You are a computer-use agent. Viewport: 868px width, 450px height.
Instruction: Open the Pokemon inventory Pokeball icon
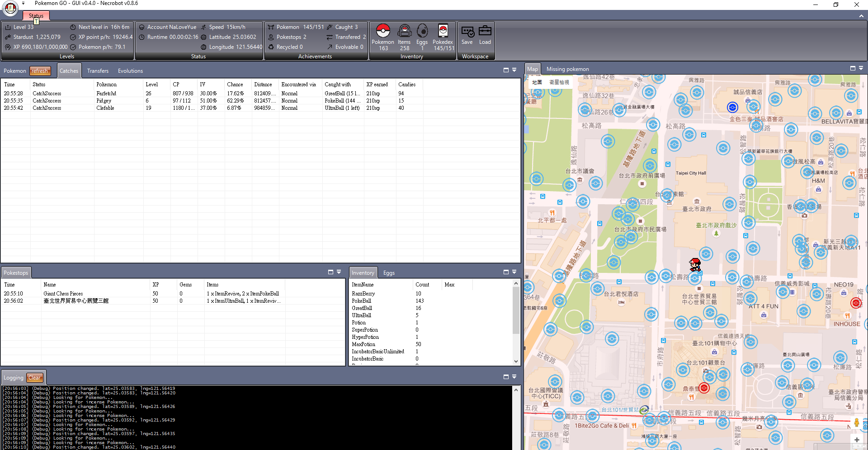tap(383, 31)
